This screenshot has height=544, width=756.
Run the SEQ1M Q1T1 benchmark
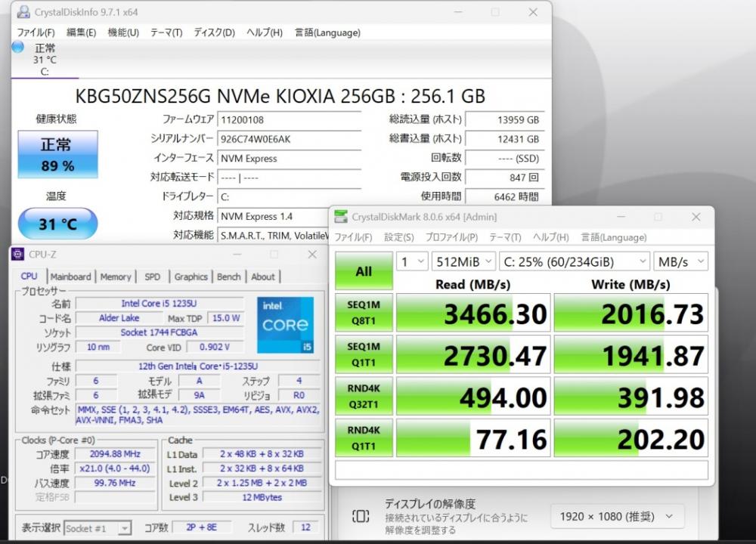364,354
